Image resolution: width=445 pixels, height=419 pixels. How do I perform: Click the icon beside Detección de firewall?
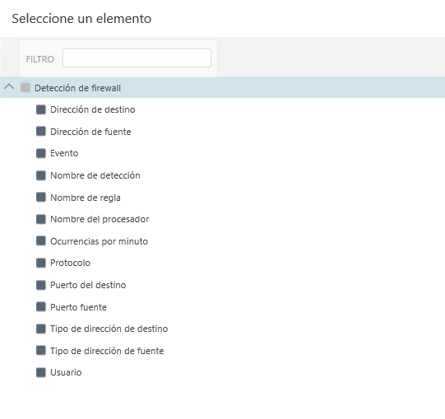25,88
